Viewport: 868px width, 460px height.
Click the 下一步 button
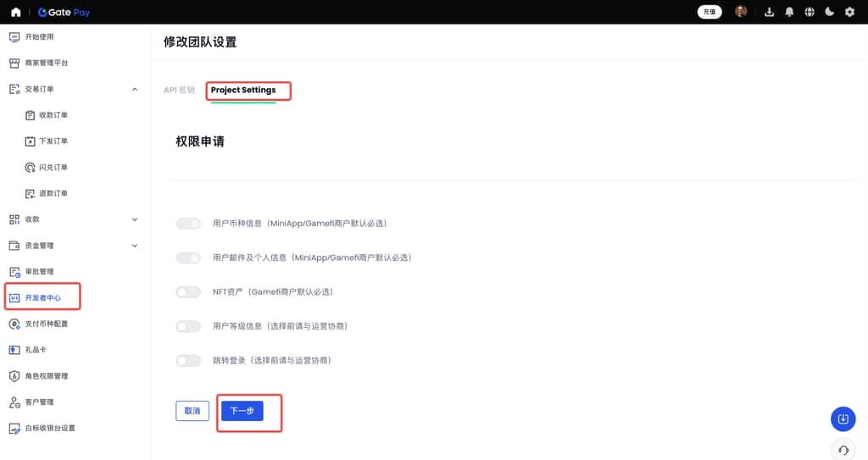click(x=242, y=411)
